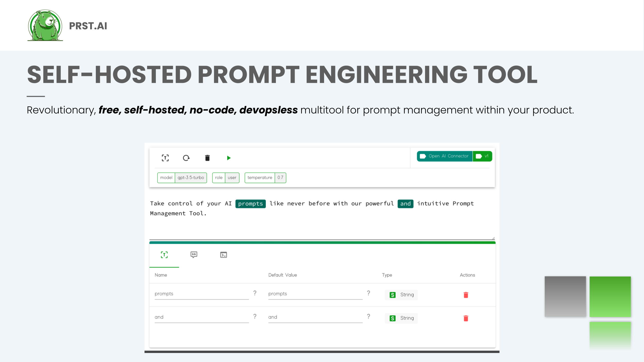Toggle the v1 version switch

(x=482, y=156)
